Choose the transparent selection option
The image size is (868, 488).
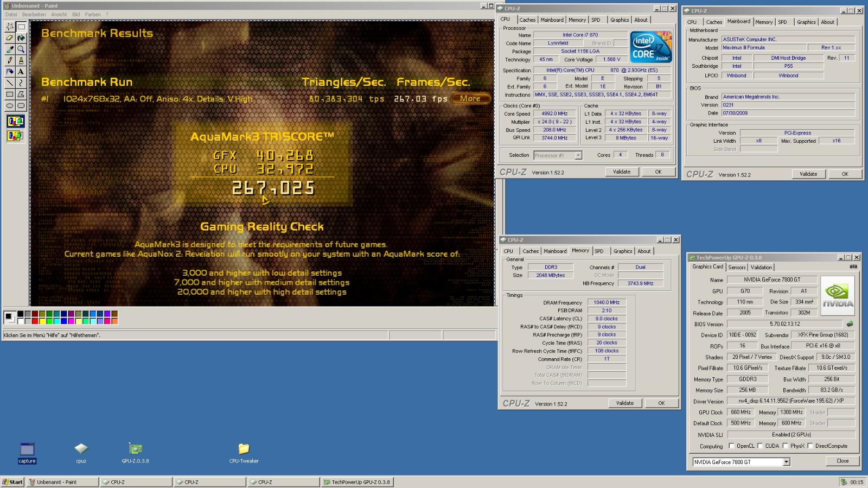tap(15, 136)
